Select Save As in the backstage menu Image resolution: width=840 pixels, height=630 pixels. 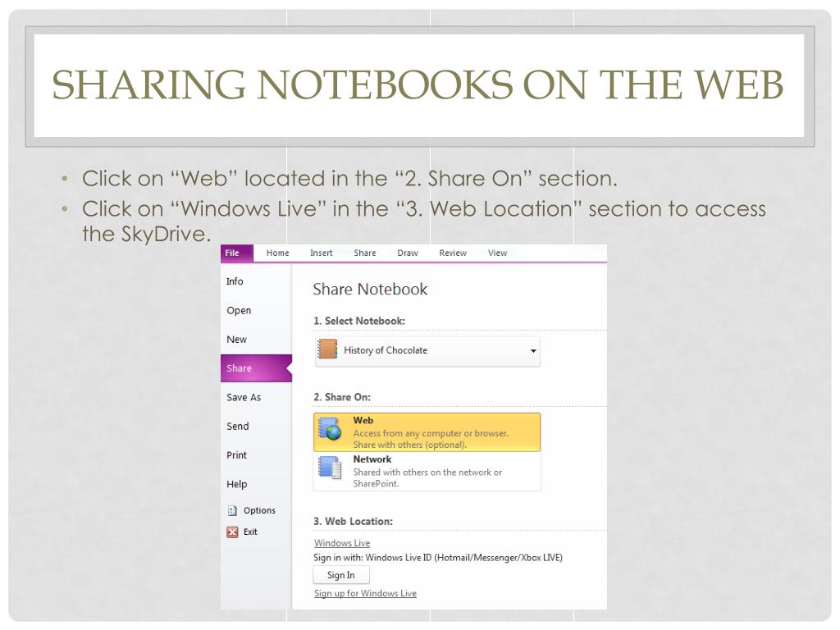tap(256, 397)
